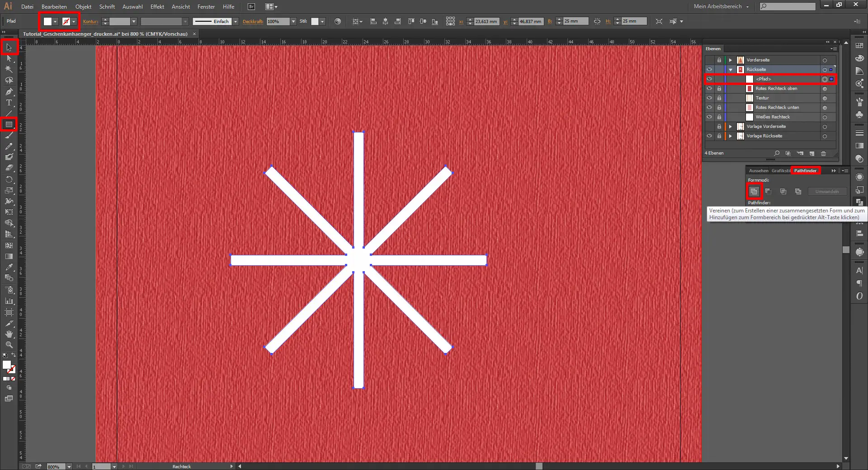The height and width of the screenshot is (470, 868).
Task: Select the Type tool
Action: click(x=9, y=103)
